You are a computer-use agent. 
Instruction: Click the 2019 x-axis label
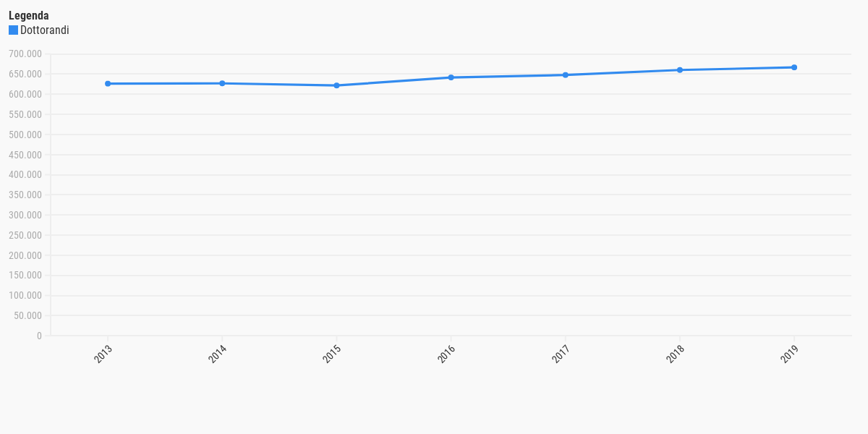click(x=790, y=354)
